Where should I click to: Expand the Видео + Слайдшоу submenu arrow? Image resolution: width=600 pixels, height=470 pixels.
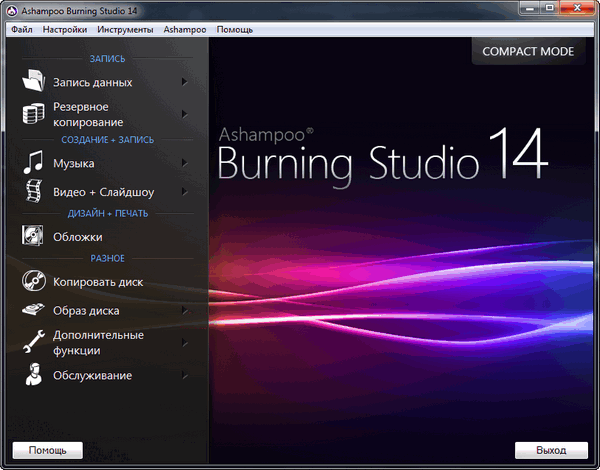[x=184, y=191]
